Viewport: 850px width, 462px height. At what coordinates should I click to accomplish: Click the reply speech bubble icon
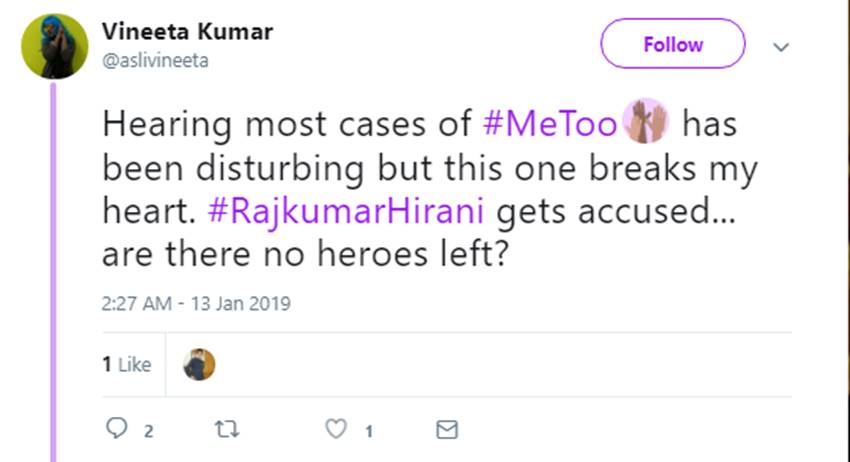coord(117,430)
